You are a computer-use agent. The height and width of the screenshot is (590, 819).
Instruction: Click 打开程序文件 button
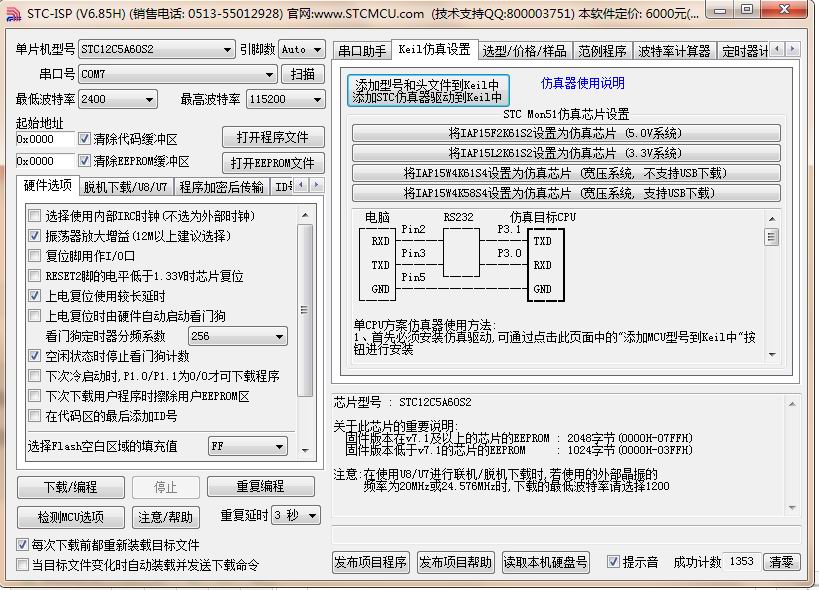click(x=273, y=137)
